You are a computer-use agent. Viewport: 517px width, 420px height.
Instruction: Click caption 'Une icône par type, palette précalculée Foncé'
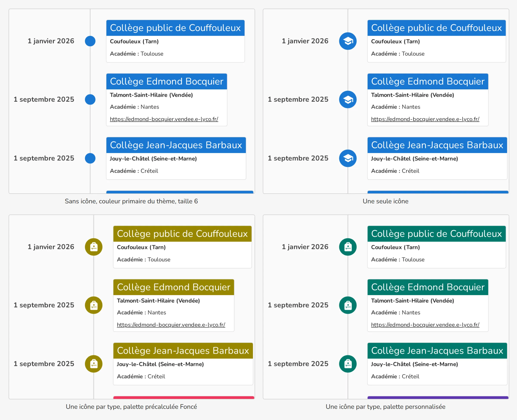131,407
